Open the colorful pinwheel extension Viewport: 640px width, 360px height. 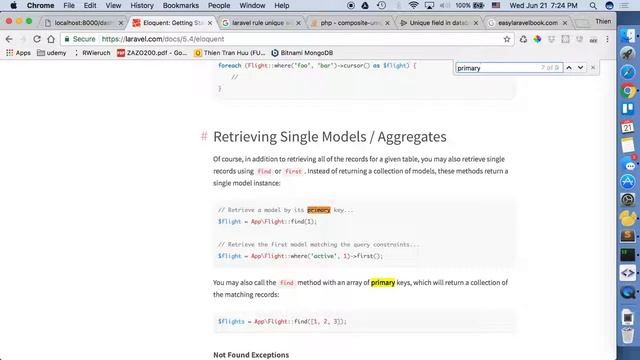click(537, 39)
